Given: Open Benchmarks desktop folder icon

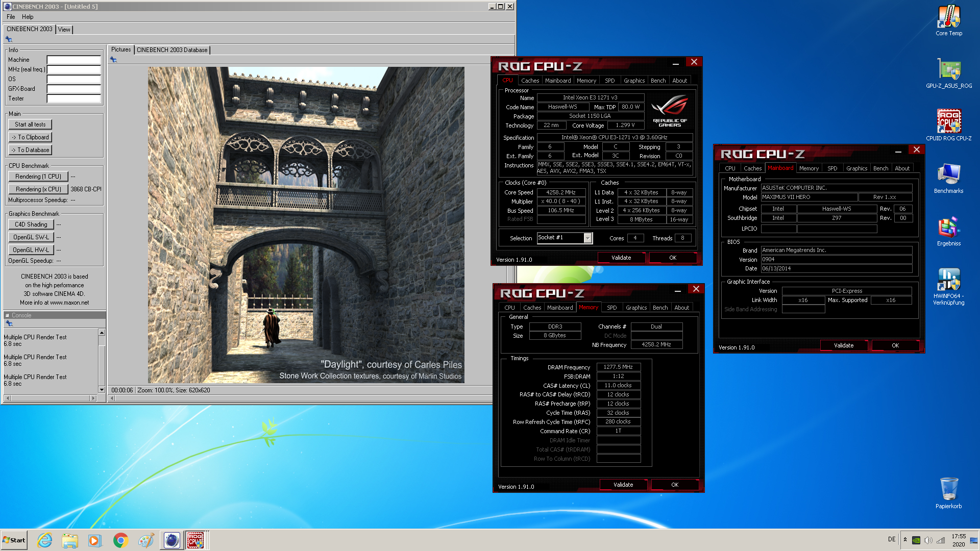Looking at the screenshot, I should pos(949,178).
